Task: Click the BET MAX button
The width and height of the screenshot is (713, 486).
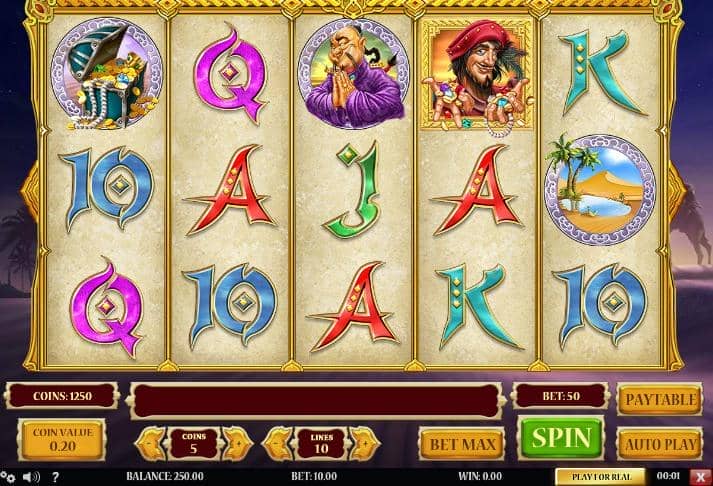Action: pyautogui.click(x=462, y=444)
